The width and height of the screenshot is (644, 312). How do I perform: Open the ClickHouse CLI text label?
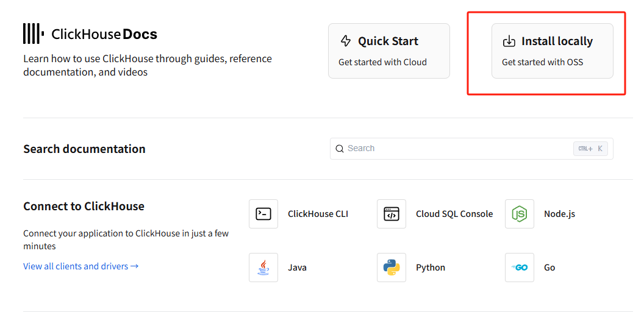[318, 214]
